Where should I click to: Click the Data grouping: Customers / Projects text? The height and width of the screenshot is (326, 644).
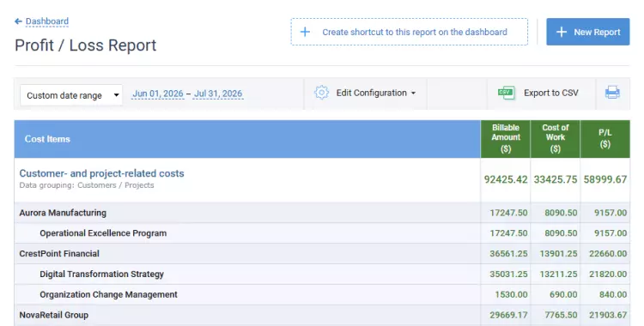pos(87,185)
